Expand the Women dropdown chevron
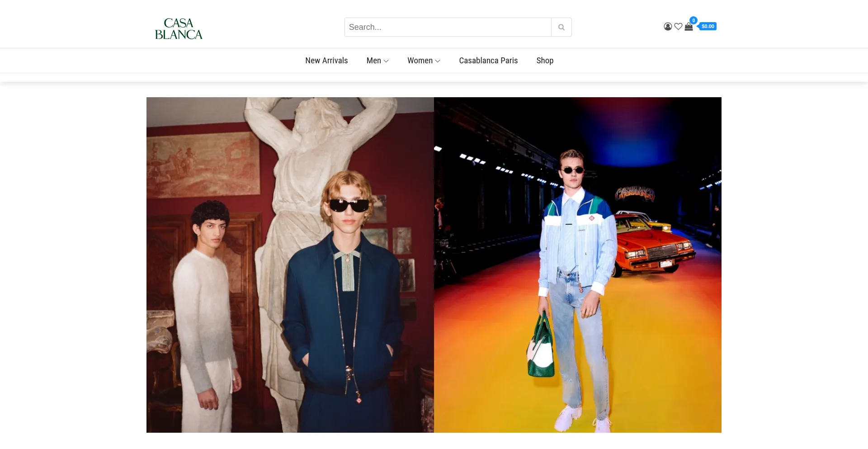 click(438, 61)
